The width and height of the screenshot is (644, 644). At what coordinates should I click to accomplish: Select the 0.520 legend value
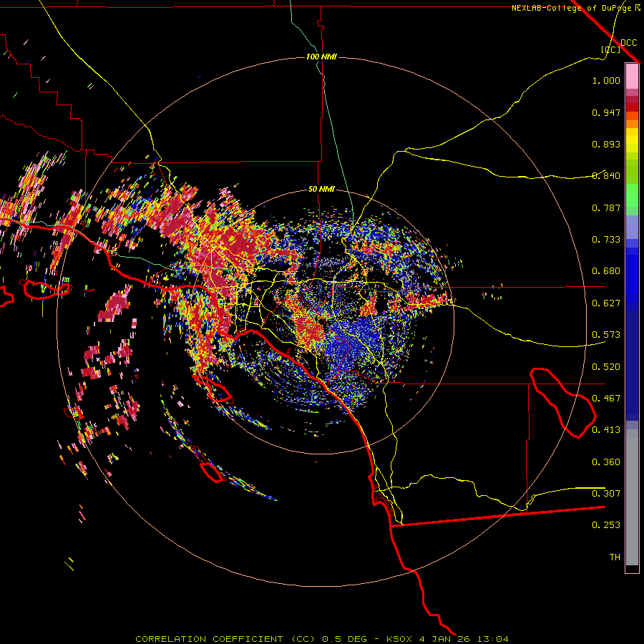click(606, 367)
